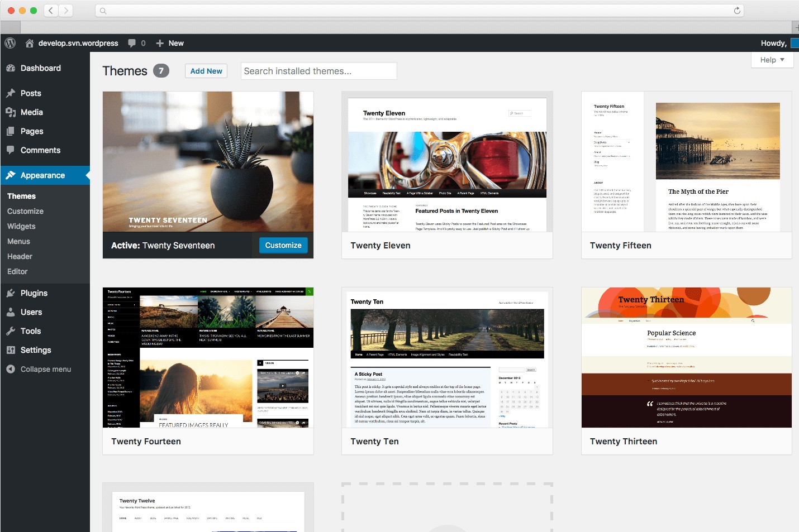Viewport: 799px width, 532px height.
Task: Open the comments bubble icon in admin bar
Action: pos(132,43)
